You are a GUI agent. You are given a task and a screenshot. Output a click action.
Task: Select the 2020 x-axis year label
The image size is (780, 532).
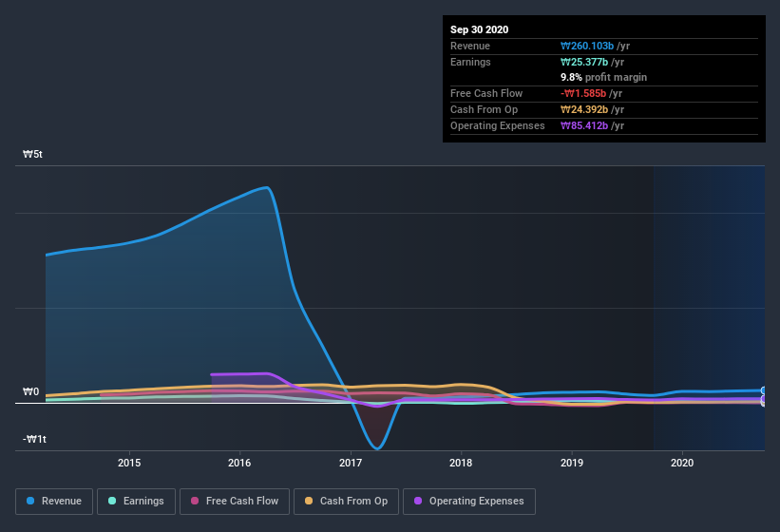click(682, 463)
